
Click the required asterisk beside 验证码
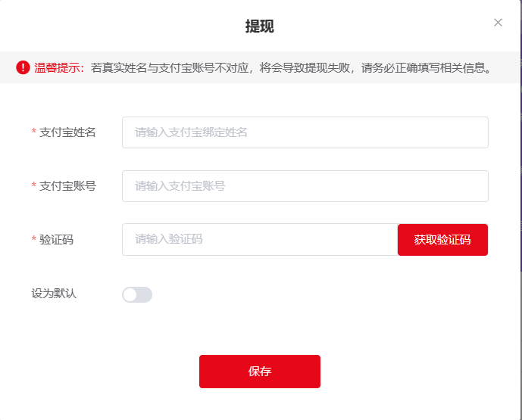point(33,239)
